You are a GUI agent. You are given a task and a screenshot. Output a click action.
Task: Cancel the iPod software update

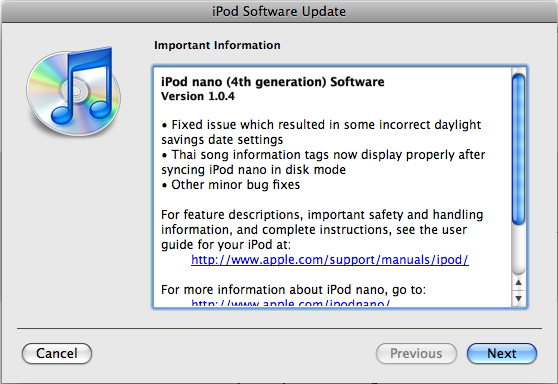point(57,353)
